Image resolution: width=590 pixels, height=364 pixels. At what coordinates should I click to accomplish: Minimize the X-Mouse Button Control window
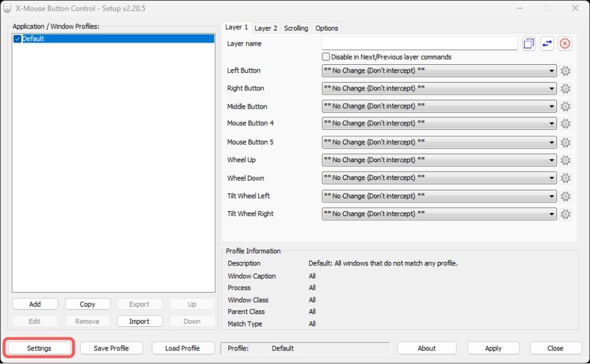coord(520,8)
